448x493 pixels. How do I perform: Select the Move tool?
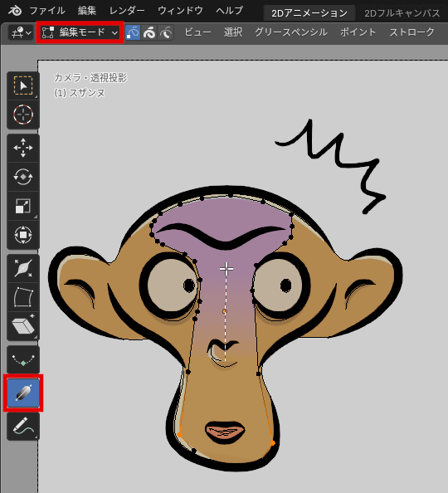click(x=23, y=148)
